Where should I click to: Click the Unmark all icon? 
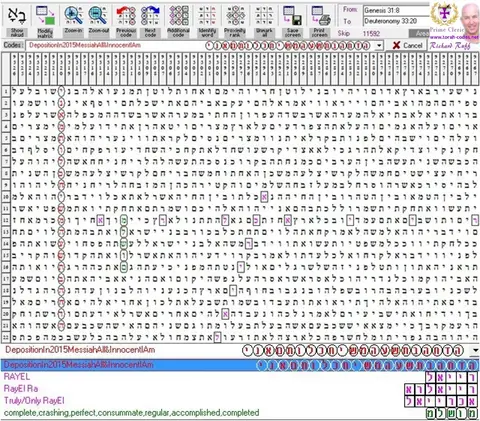264,16
